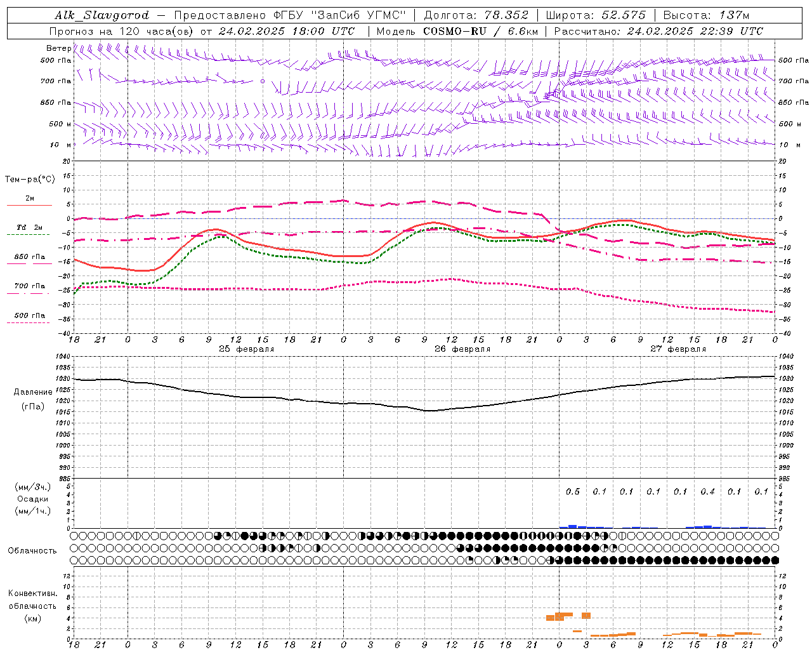This screenshot has height=650, width=812.
Task: Click the 'Ветер' wind panel label
Action: click(58, 48)
